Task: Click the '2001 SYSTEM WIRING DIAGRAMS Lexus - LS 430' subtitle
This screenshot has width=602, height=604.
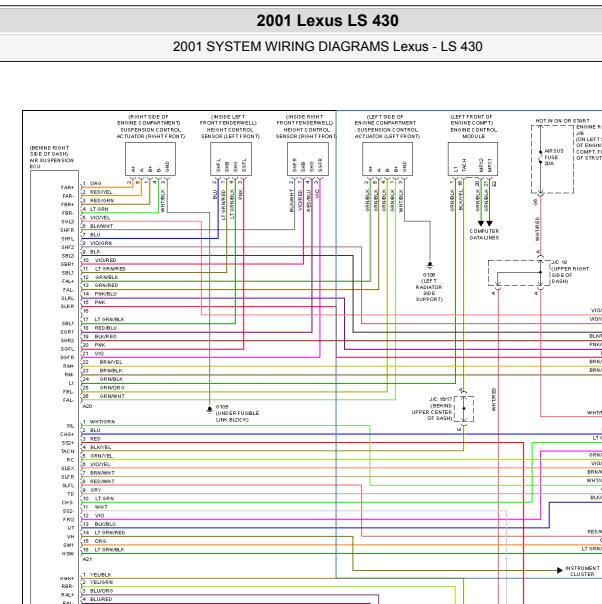Action: click(327, 47)
